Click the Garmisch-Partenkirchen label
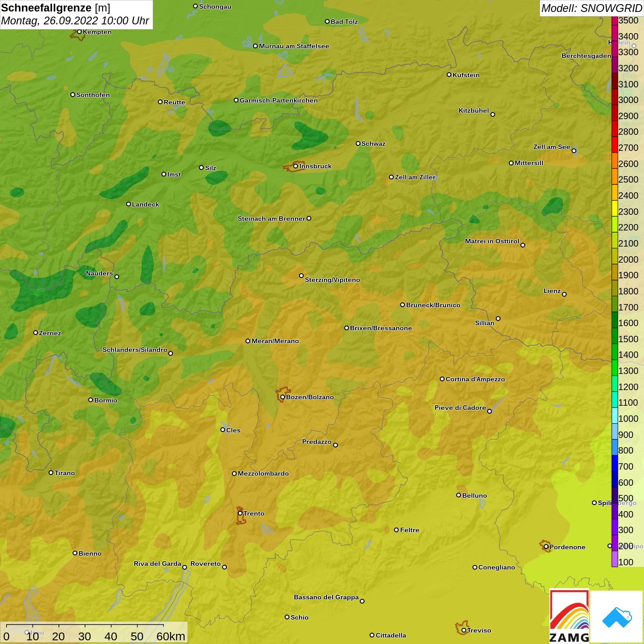The width and height of the screenshot is (644, 644). pos(279,100)
